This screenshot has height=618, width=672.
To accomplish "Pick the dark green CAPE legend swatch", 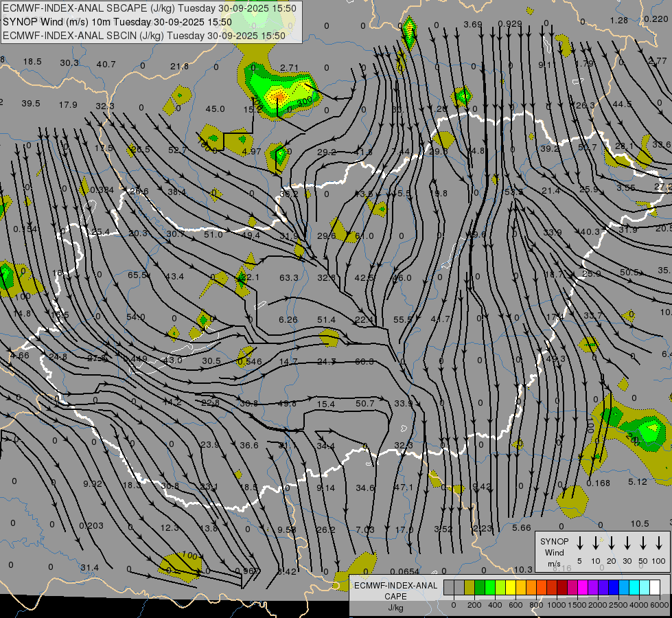I will [480, 587].
